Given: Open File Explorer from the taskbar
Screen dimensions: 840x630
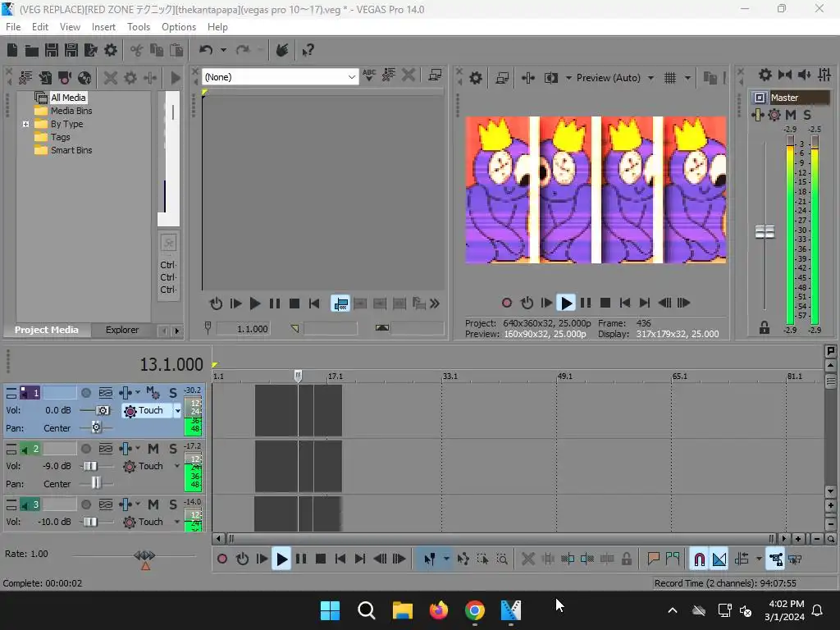Looking at the screenshot, I should tap(402, 610).
